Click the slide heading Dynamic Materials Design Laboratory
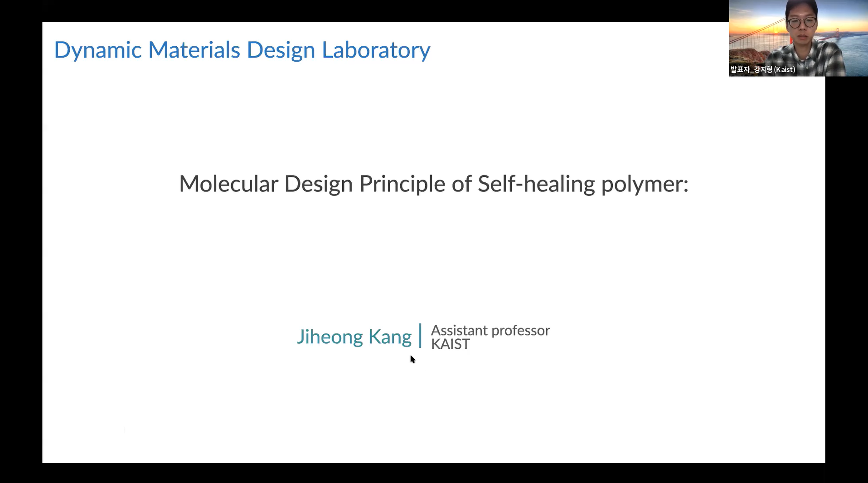The image size is (868, 483). pos(242,51)
